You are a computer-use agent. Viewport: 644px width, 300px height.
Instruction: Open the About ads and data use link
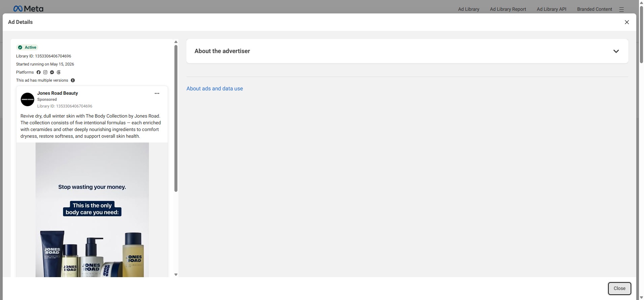click(215, 89)
